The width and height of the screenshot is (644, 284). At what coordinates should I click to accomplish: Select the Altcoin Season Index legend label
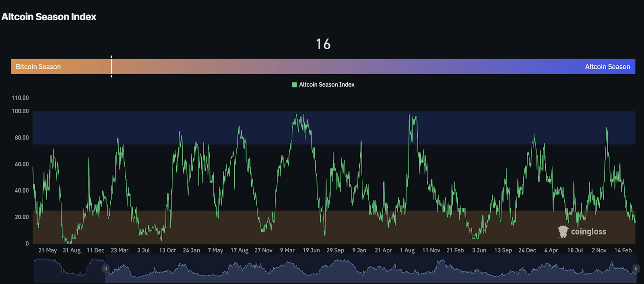tap(327, 85)
